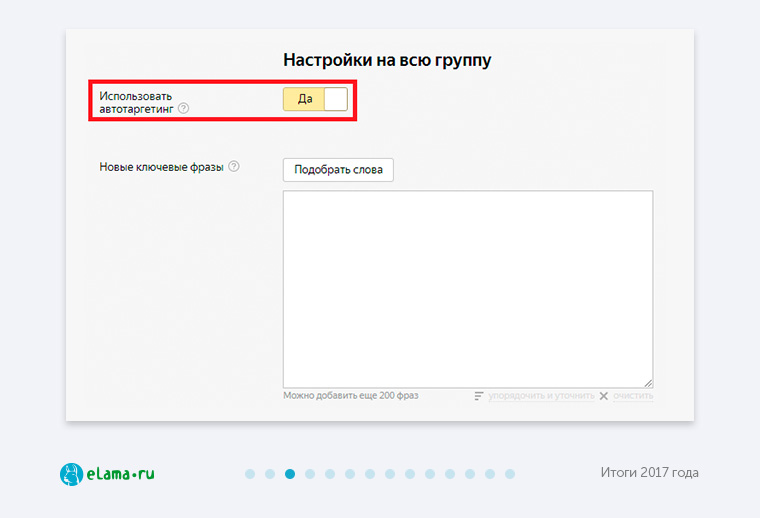Switch to the fourth slide dot
Screen dimensions: 760x518
310,474
